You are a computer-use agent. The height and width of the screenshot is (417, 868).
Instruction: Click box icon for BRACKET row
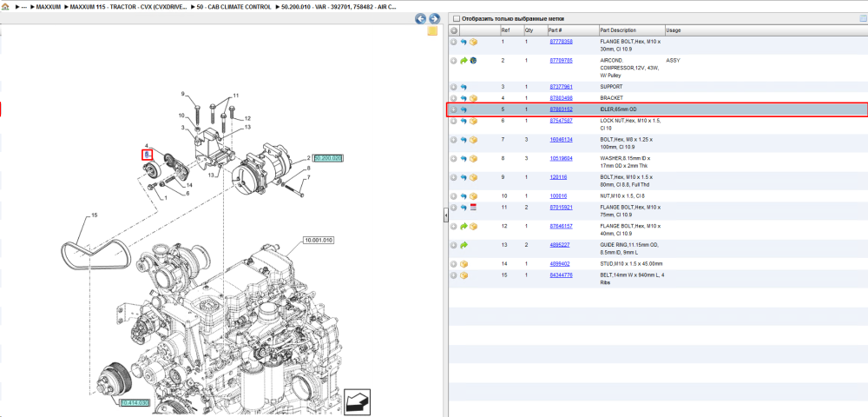click(x=473, y=98)
